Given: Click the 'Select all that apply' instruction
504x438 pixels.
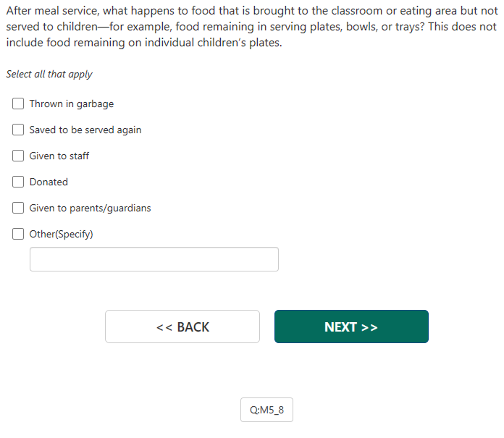Looking at the screenshot, I should [x=49, y=74].
